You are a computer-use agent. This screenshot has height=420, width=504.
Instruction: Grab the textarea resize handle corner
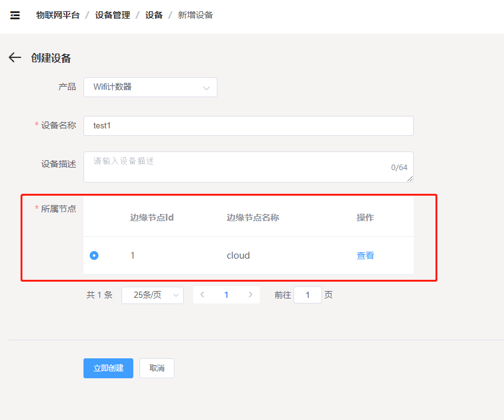(410, 179)
